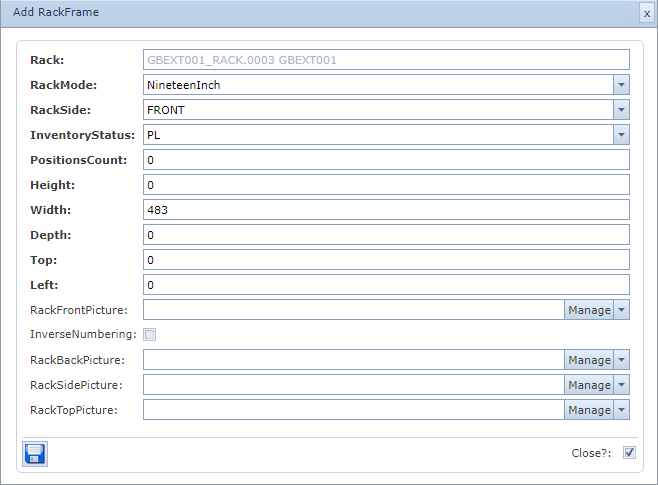658x485 pixels.
Task: Select the Height input field
Action: (x=386, y=185)
